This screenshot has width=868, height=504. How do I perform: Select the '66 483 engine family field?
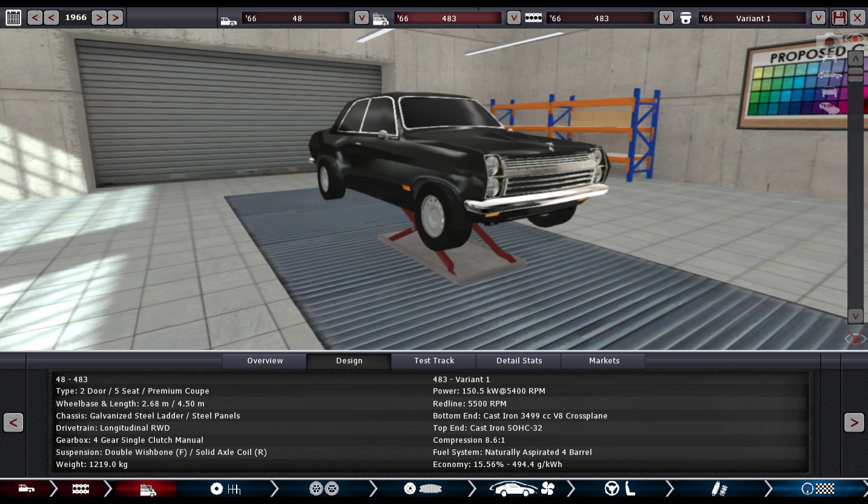tap(600, 18)
